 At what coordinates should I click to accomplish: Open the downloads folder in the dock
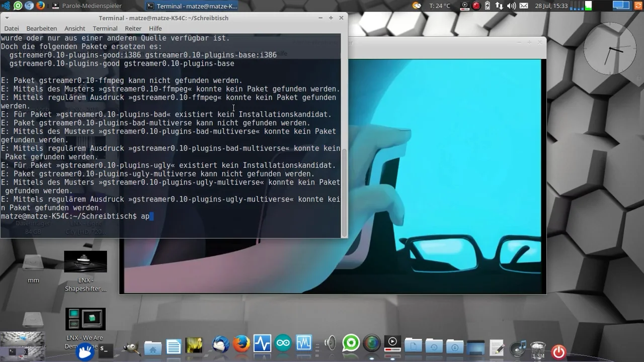[455, 345]
